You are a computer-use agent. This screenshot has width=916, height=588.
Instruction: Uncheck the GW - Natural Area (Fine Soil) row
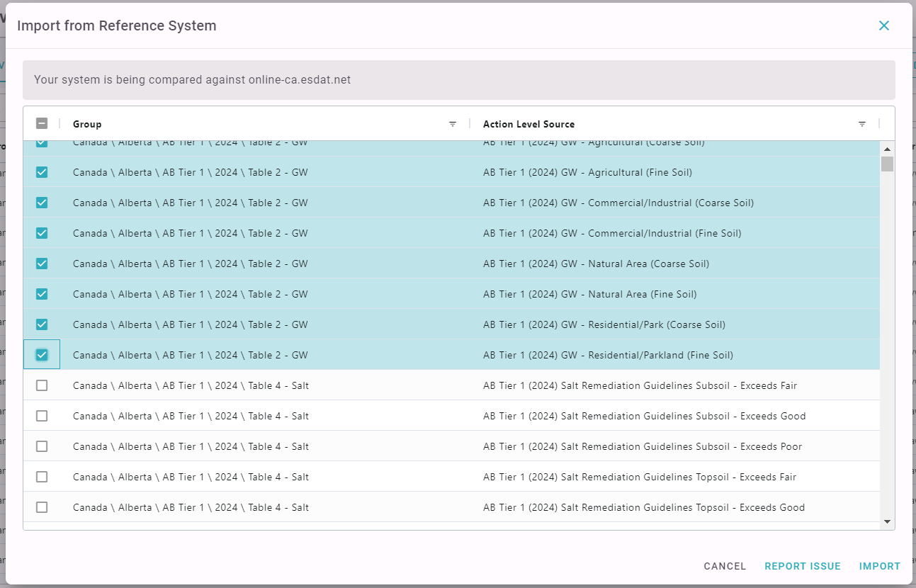click(x=42, y=294)
